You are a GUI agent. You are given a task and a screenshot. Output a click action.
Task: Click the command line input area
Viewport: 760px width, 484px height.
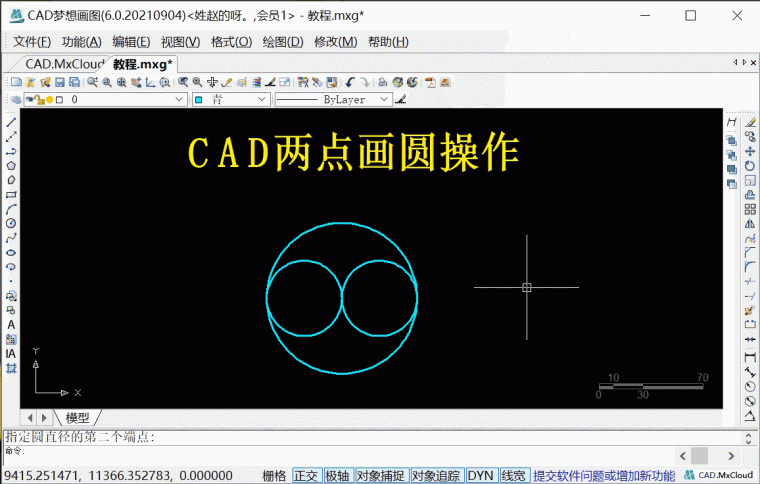(339, 455)
